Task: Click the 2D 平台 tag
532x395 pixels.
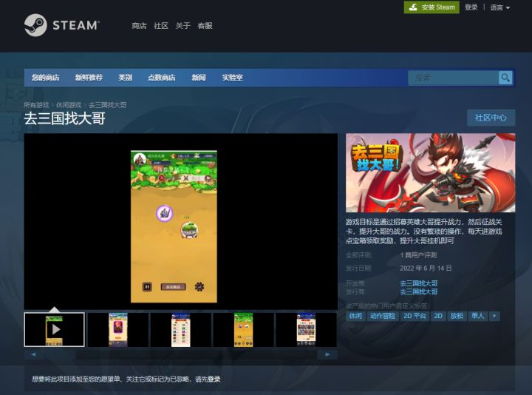Action: click(415, 316)
